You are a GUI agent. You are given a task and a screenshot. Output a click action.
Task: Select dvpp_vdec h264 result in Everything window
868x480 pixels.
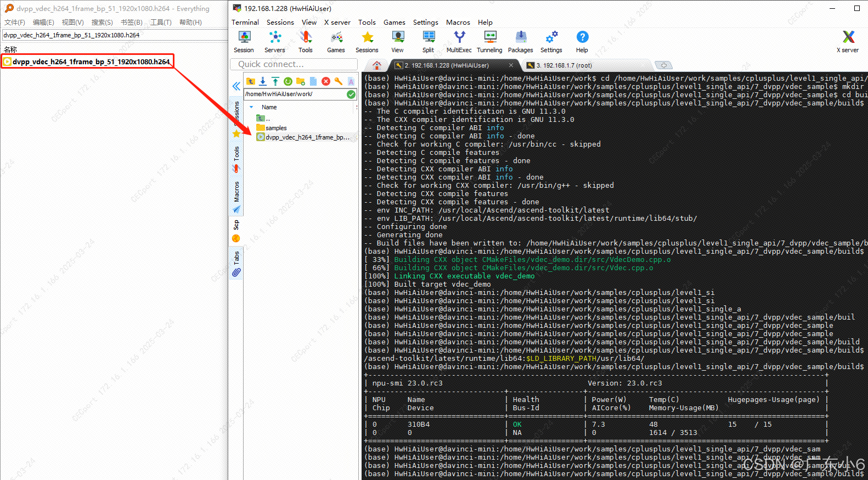pyautogui.click(x=87, y=62)
